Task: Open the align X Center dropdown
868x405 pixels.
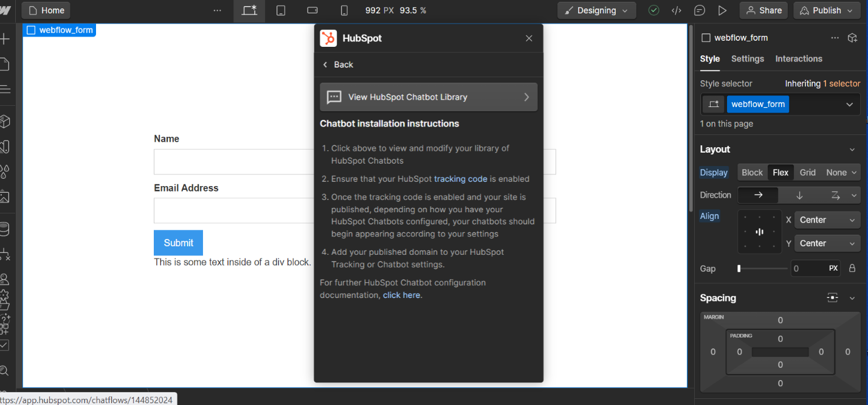Action: pos(827,220)
